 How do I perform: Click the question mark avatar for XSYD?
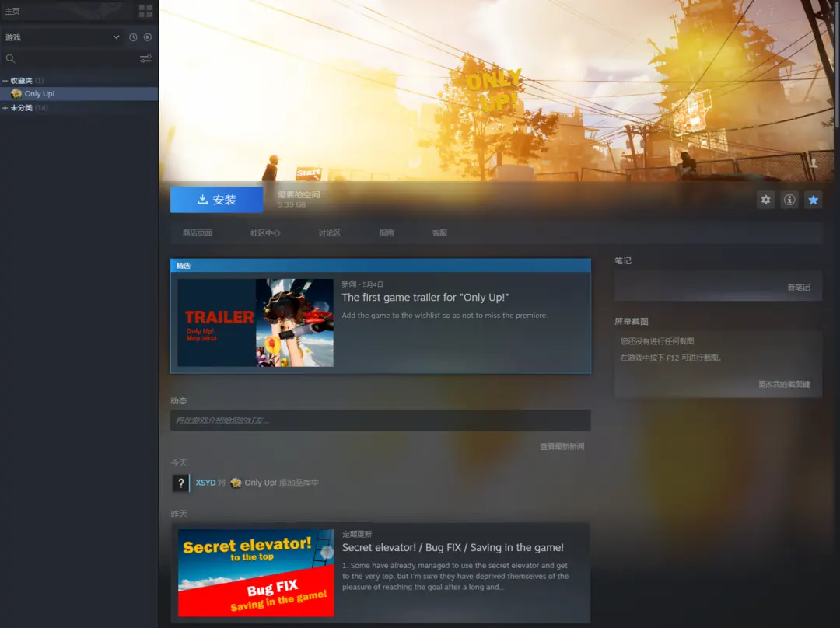(180, 483)
